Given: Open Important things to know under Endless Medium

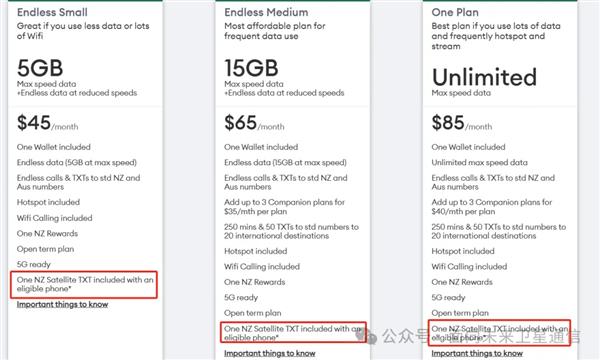Looking at the screenshot, I should point(270,353).
